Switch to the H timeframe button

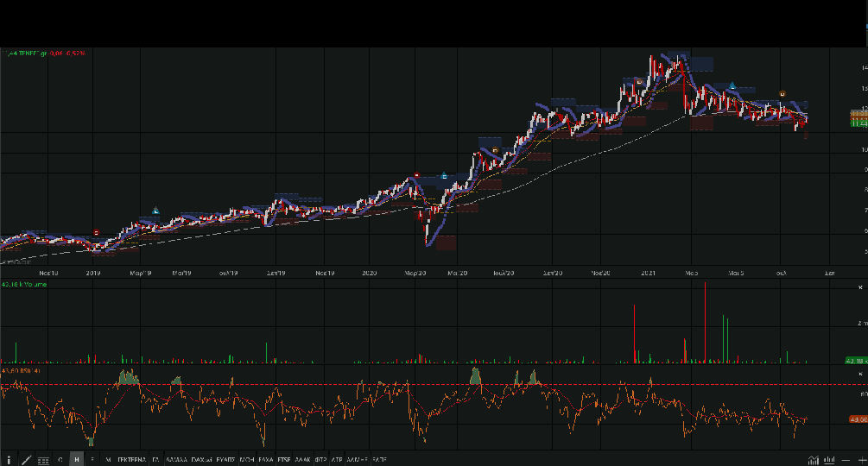[x=77, y=460]
